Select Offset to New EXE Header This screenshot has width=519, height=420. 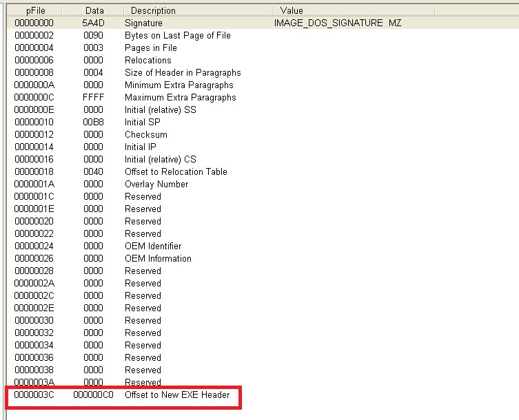pos(177,395)
